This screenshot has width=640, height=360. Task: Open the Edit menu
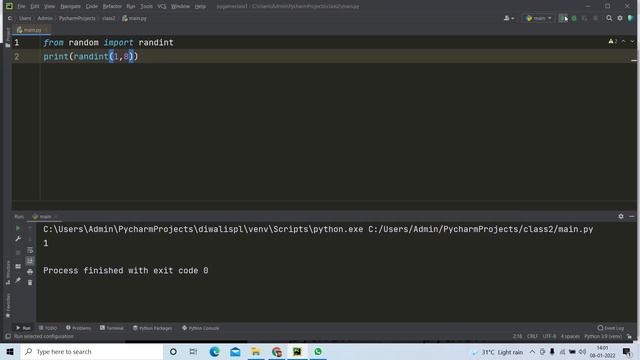(x=35, y=7)
